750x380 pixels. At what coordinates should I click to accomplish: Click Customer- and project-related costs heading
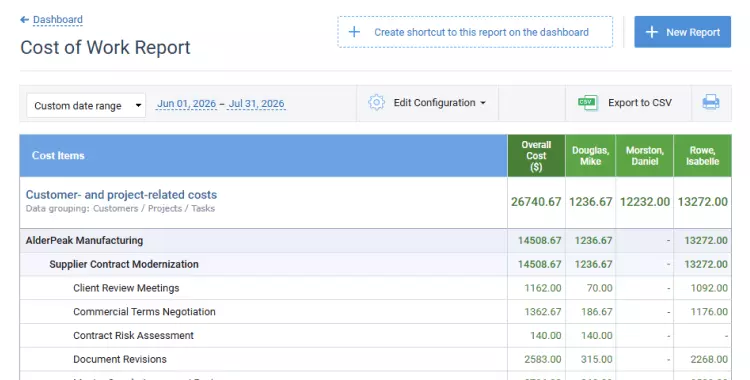tap(121, 195)
